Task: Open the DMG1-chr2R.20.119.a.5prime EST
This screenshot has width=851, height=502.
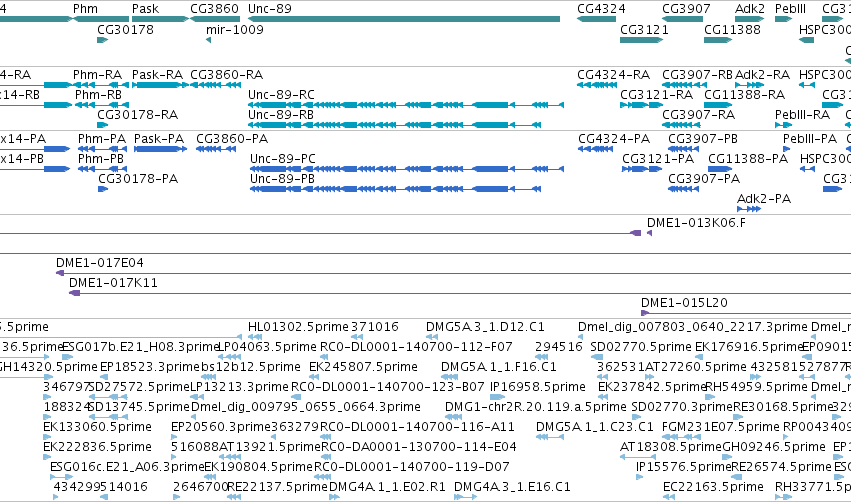Action: (x=453, y=417)
